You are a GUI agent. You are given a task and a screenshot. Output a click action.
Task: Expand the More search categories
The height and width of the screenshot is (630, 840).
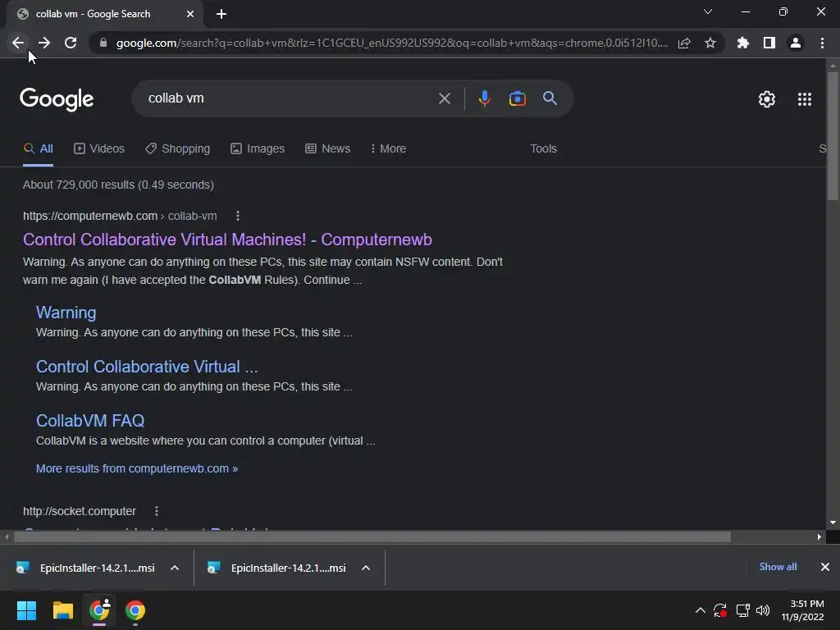pyautogui.click(x=388, y=149)
